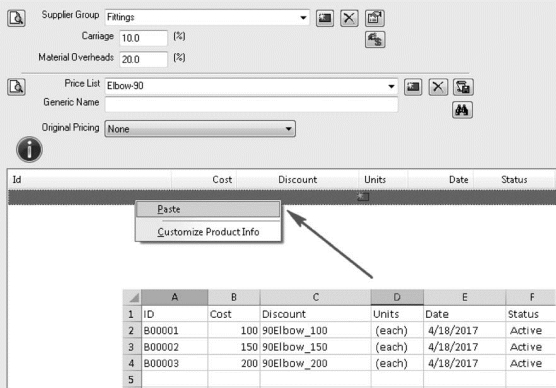Click cell containing B00002

174,347
